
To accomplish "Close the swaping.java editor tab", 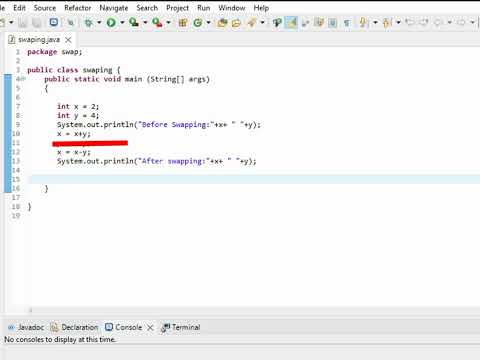I will tap(68, 40).
